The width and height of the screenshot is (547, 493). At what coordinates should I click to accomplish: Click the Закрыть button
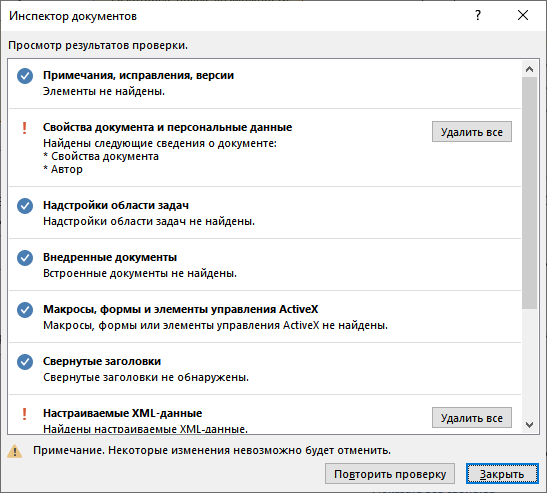(x=502, y=474)
